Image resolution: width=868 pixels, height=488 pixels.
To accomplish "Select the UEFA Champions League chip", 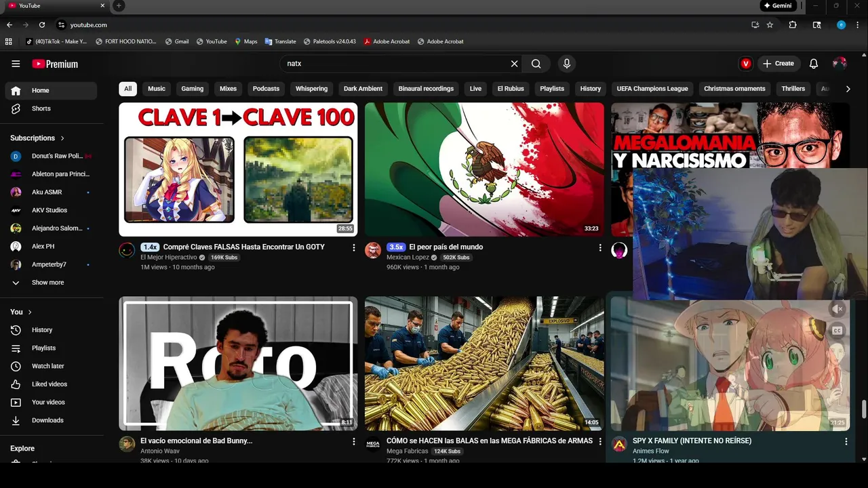I will (x=652, y=89).
